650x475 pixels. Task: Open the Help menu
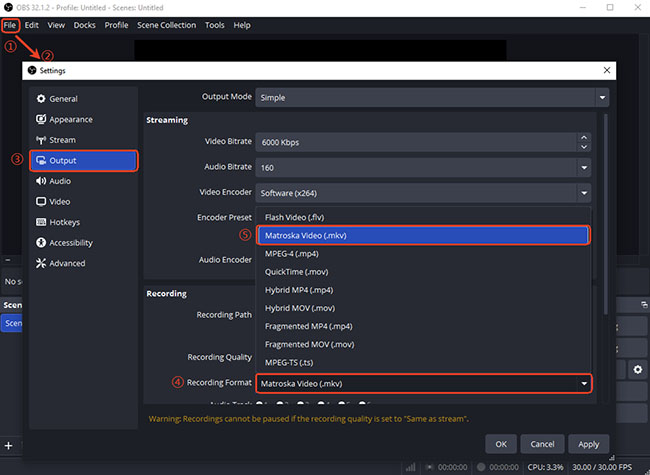(242, 25)
